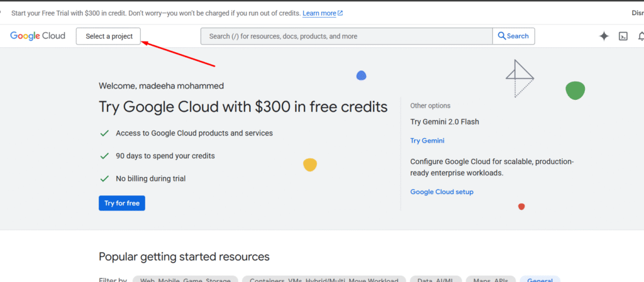This screenshot has width=644, height=282.
Task: Click 'Access to Google Cloud products and services' text
Action: coord(194,133)
